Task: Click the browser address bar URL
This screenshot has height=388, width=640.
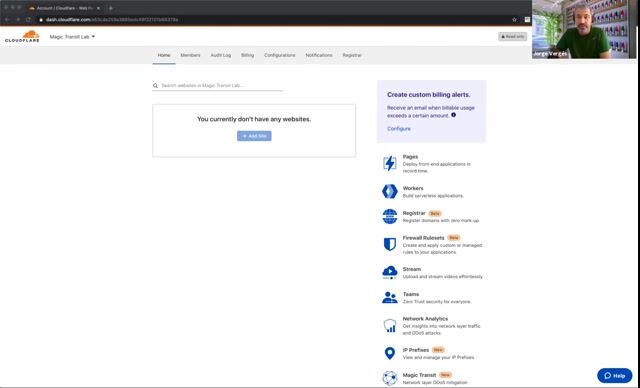Action: pos(112,20)
